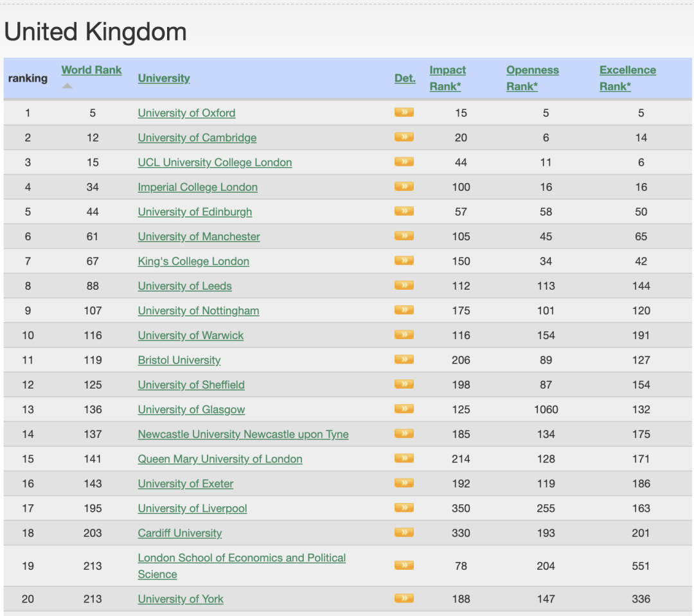Click details arrow for University of Liverpool

click(x=404, y=508)
